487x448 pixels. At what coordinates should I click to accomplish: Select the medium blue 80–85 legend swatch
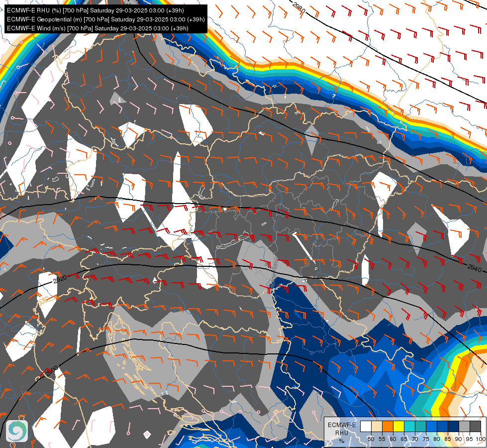pos(442,426)
